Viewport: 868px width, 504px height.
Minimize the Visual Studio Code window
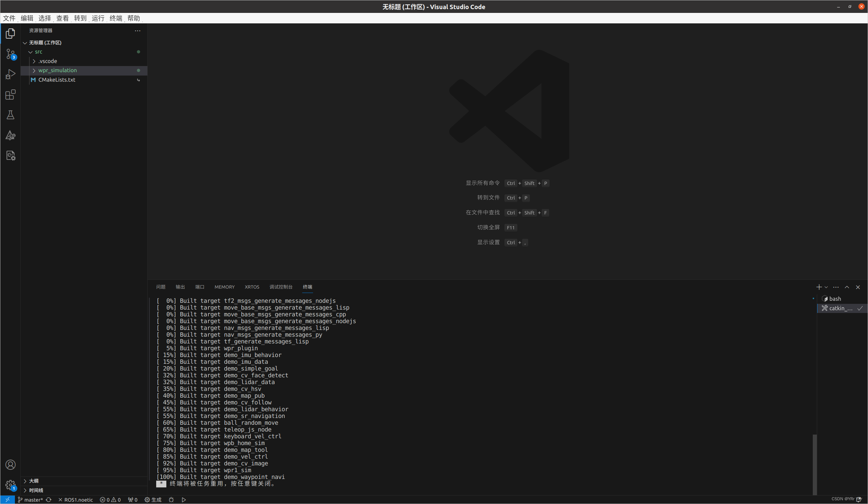[839, 6]
